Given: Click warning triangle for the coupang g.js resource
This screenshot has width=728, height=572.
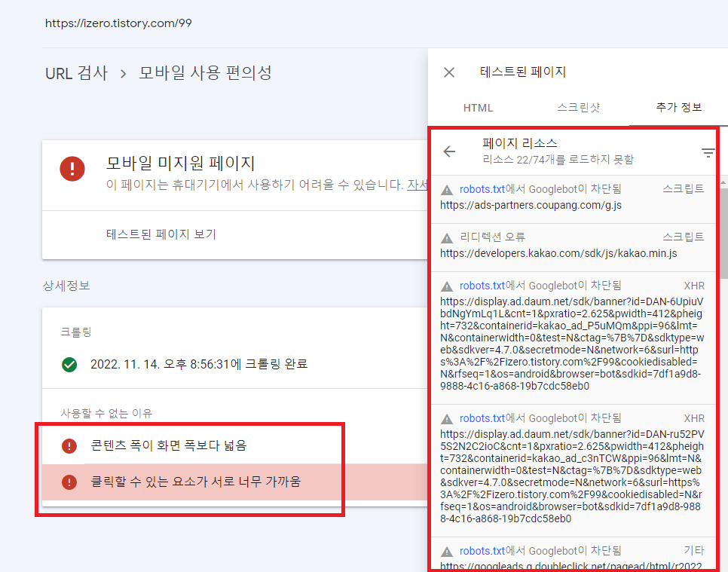Looking at the screenshot, I should coord(447,190).
